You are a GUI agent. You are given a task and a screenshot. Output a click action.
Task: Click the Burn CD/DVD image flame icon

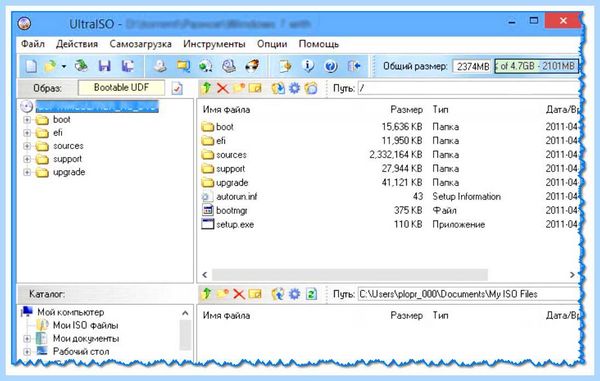[252, 66]
